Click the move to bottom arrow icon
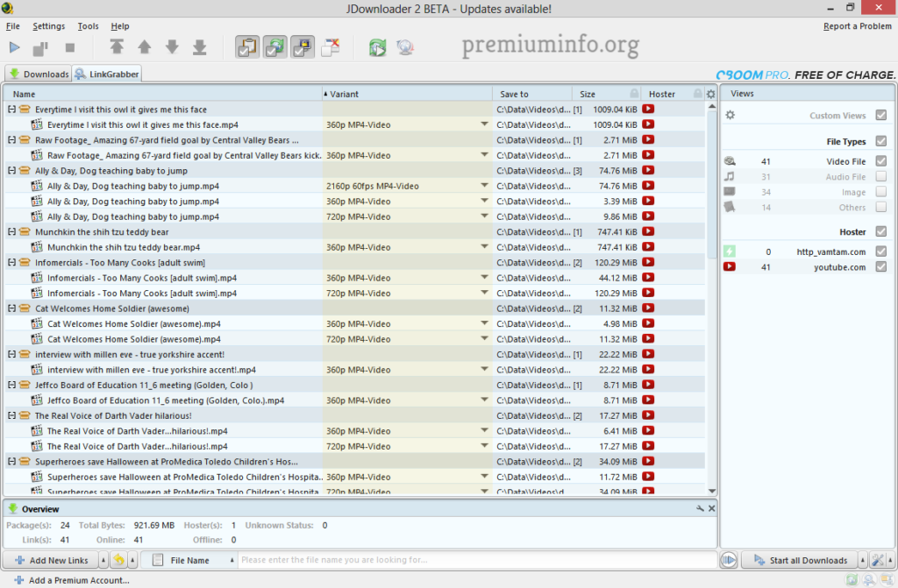This screenshot has width=898, height=588. click(x=199, y=47)
